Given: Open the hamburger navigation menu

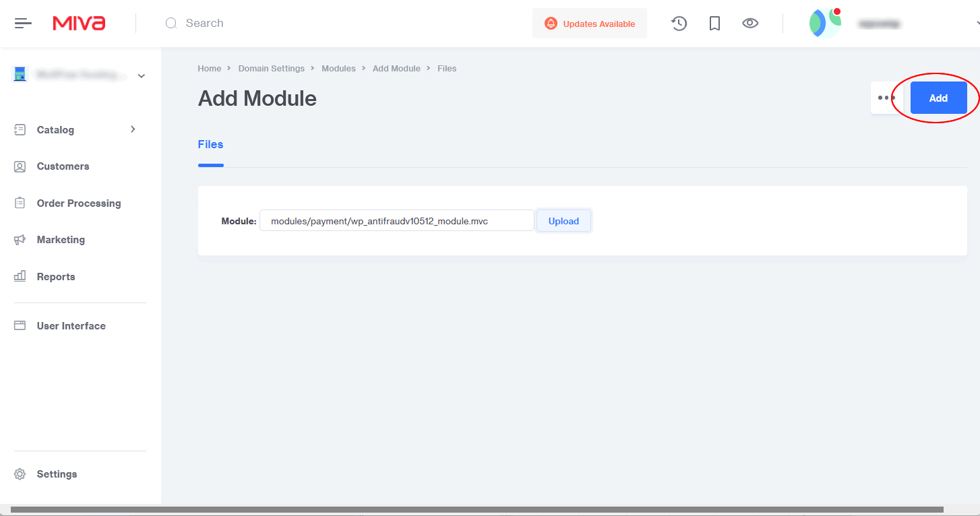Looking at the screenshot, I should (22, 23).
